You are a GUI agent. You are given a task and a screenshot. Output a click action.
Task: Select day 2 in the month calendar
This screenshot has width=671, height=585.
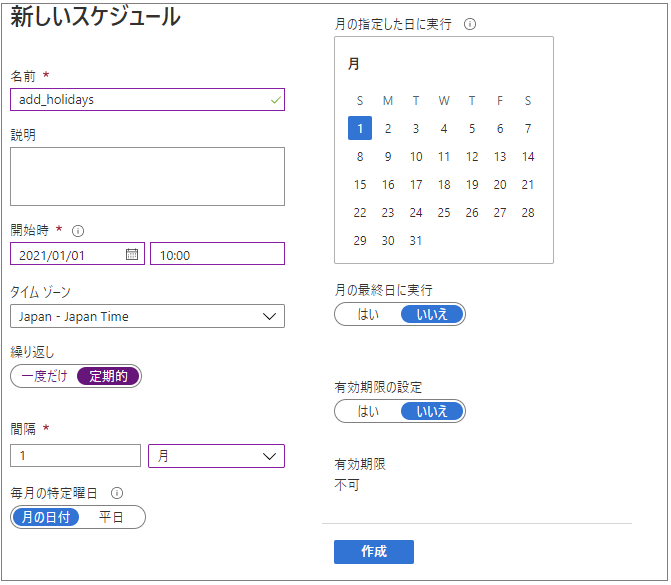point(388,128)
